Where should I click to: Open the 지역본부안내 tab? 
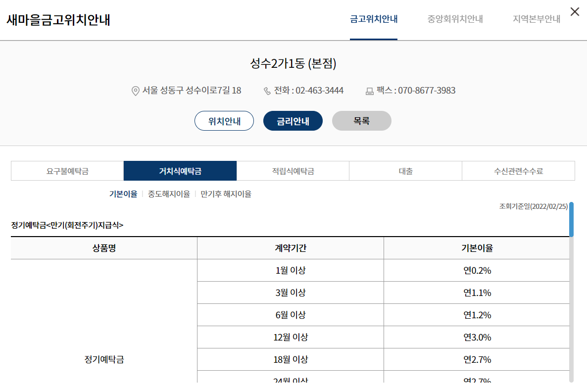tap(537, 19)
